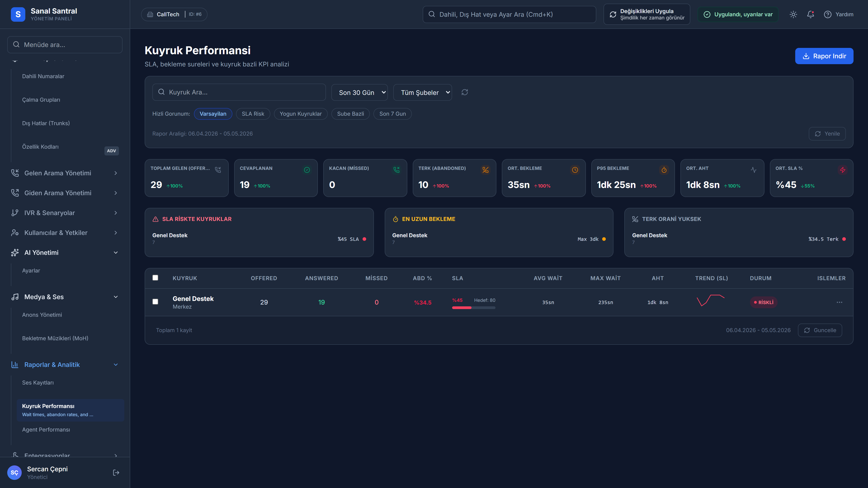
Task: Open Çalma Grupları in sidebar
Action: (x=41, y=100)
